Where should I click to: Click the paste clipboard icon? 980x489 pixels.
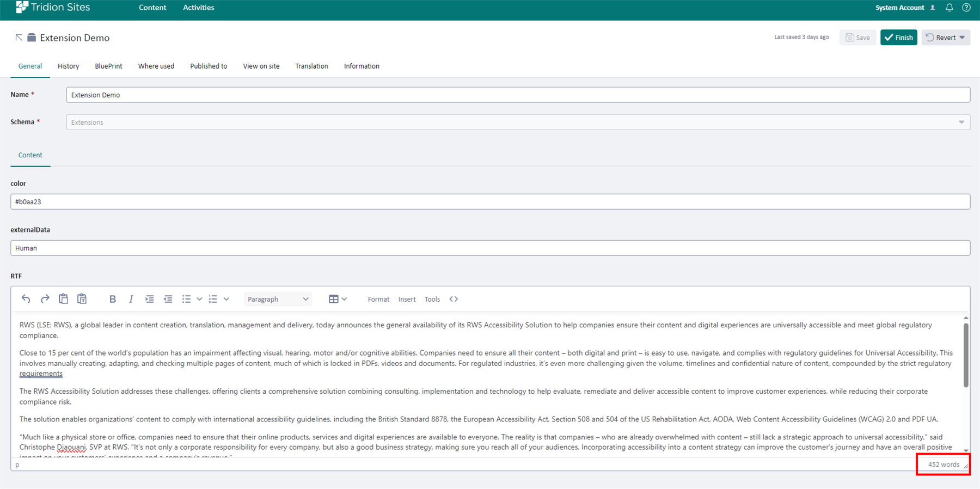pos(64,299)
